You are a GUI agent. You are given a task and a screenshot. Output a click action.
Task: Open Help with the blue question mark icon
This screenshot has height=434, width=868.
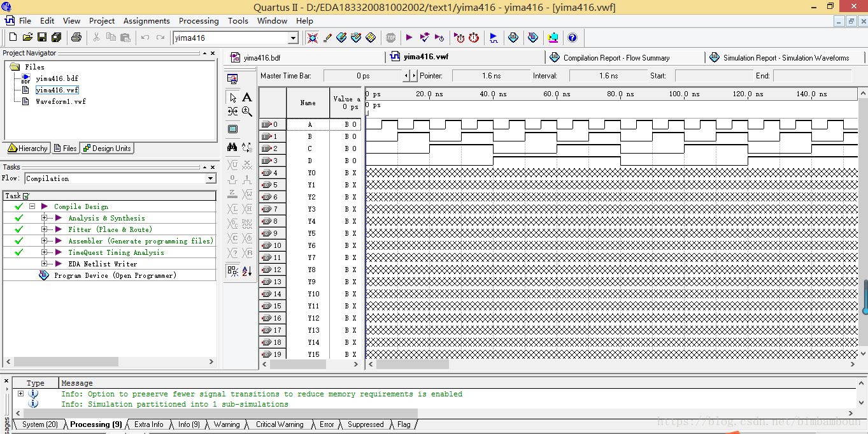[x=572, y=38]
